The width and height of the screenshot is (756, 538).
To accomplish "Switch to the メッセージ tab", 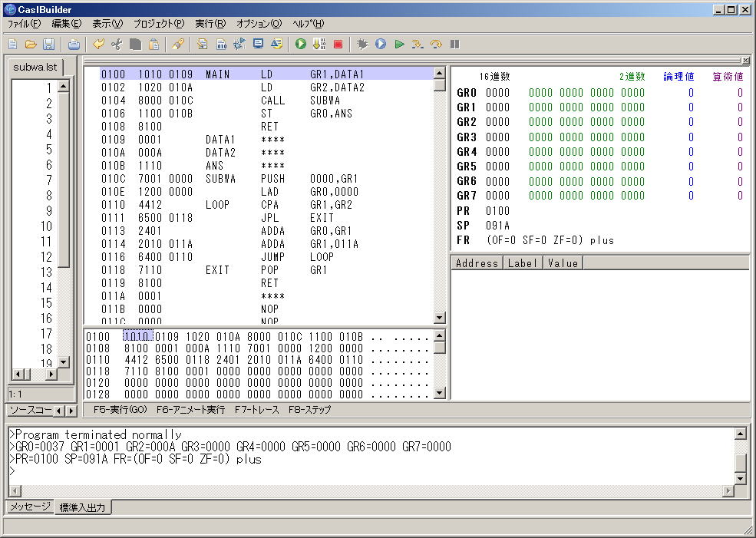I will (30, 507).
